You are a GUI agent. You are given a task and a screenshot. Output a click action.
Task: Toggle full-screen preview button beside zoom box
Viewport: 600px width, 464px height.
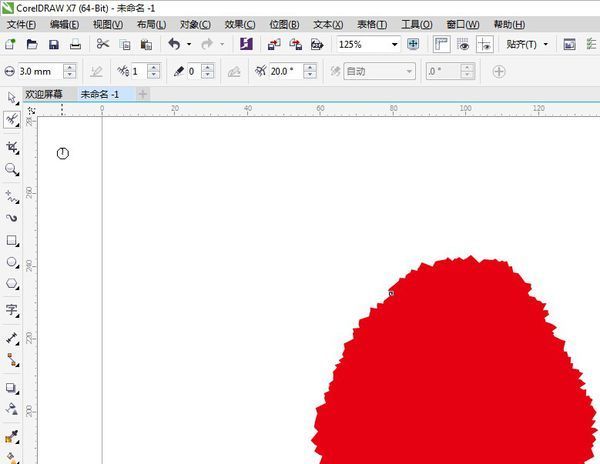(x=415, y=44)
